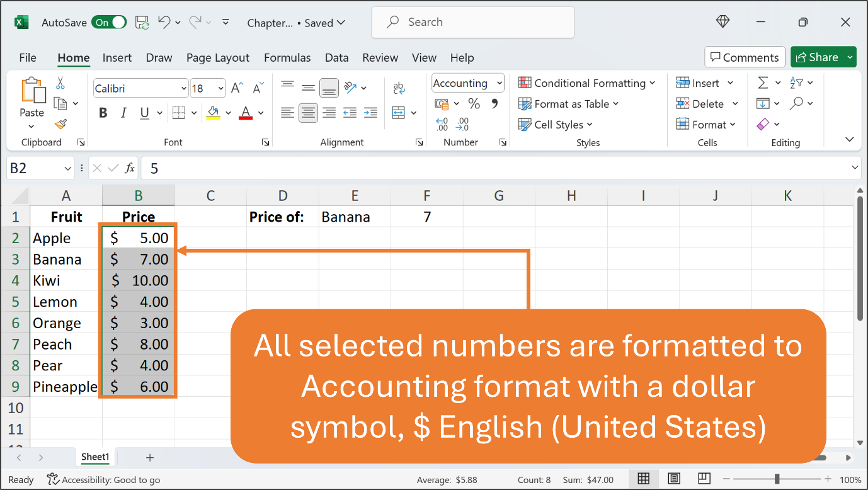Click the Borders icon

tap(178, 113)
